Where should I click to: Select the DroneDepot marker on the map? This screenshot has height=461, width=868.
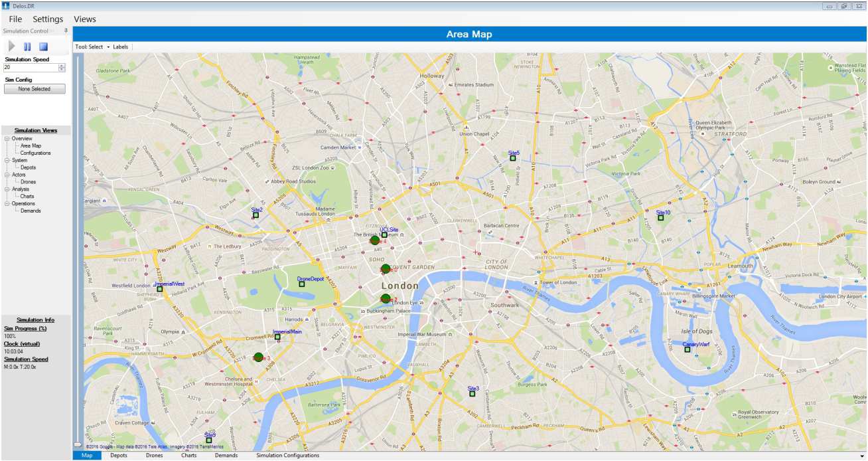[x=301, y=284]
